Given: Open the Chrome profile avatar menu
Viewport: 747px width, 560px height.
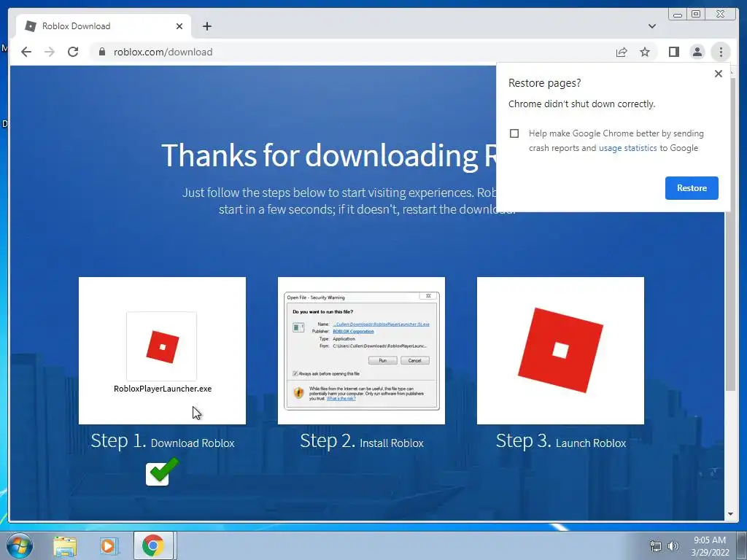Looking at the screenshot, I should point(697,52).
